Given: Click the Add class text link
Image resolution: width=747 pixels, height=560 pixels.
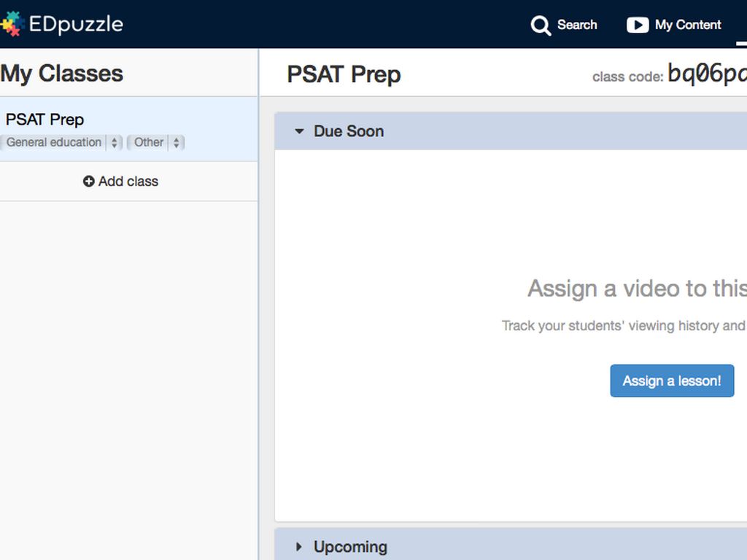Looking at the screenshot, I should pyautogui.click(x=128, y=182).
